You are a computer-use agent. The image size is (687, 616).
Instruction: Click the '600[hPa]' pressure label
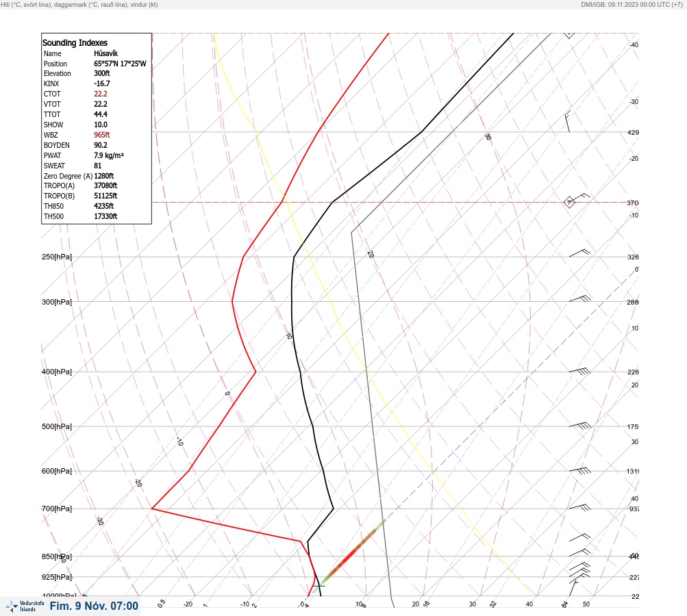pyautogui.click(x=57, y=471)
